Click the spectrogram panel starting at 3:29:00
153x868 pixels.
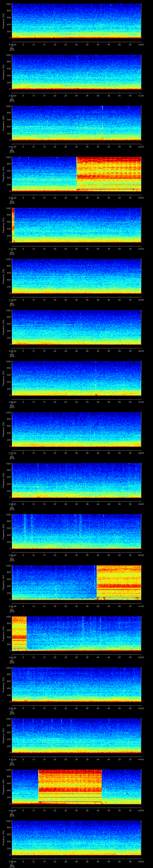click(76, 21)
